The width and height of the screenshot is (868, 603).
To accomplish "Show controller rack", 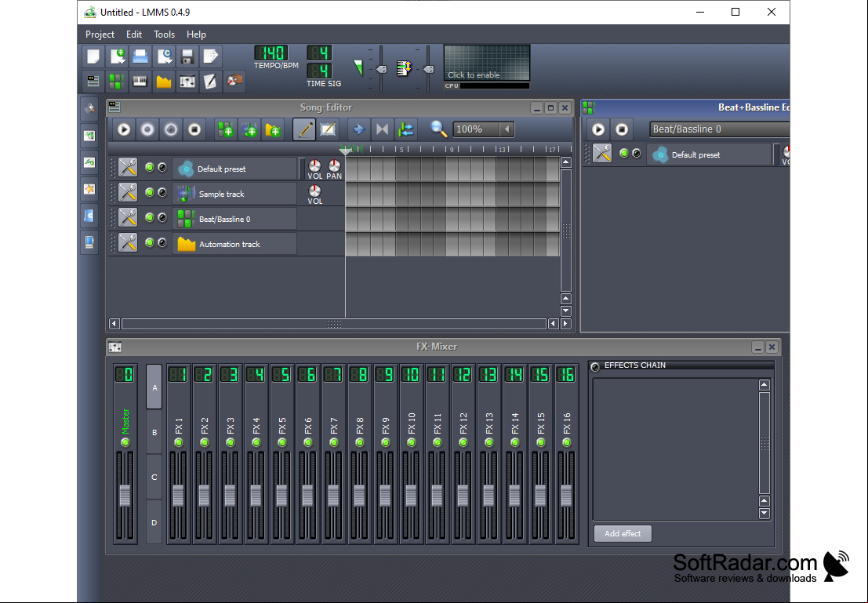I will (234, 82).
